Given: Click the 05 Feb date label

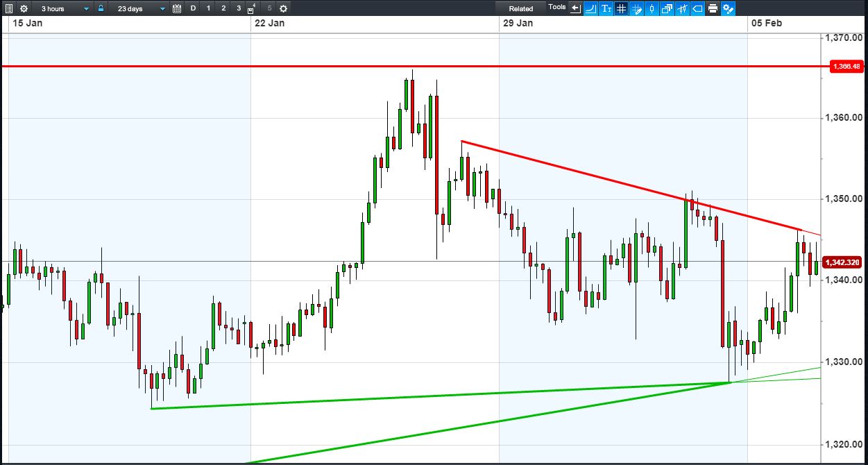Looking at the screenshot, I should pyautogui.click(x=767, y=23).
